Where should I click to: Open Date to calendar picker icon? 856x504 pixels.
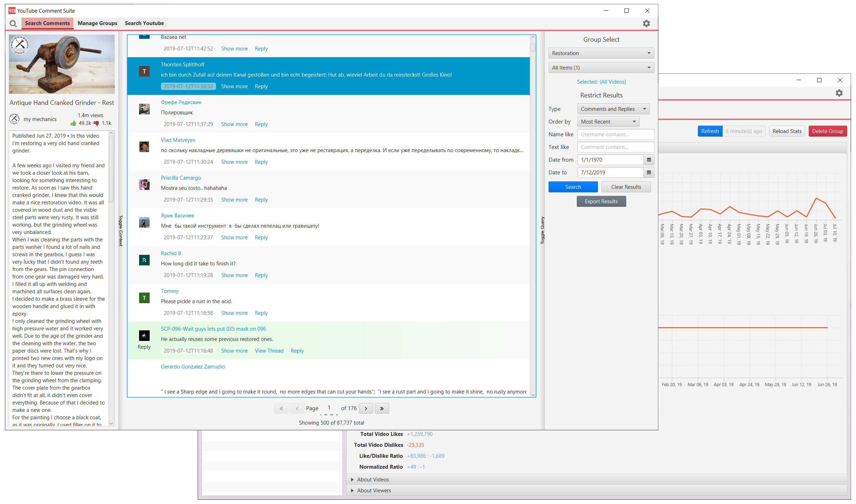pyautogui.click(x=649, y=173)
